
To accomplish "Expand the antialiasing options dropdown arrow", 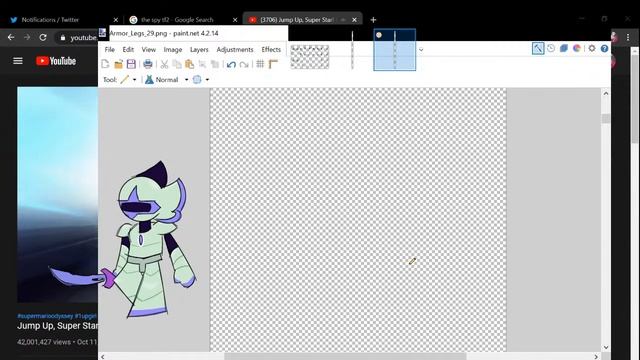I will coord(207,80).
